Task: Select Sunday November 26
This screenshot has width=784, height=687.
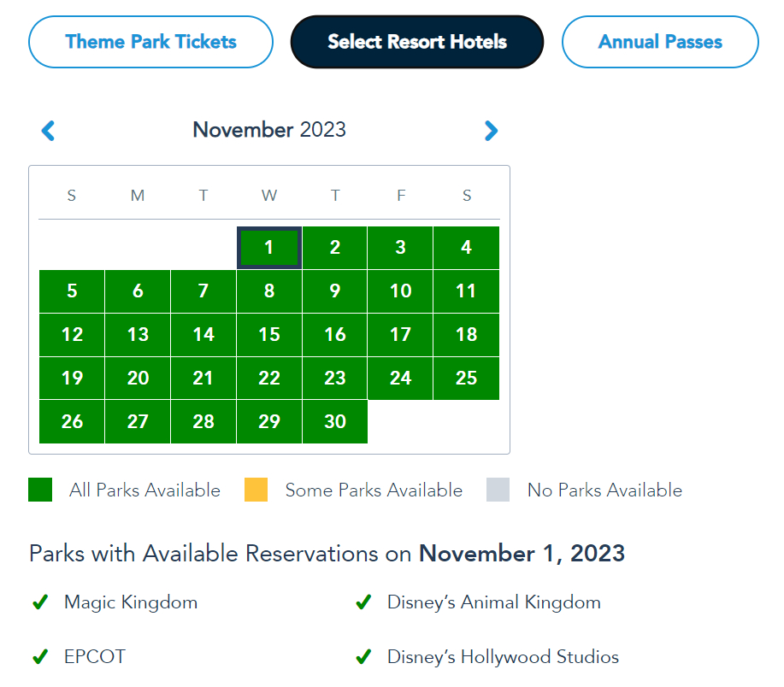Action: [x=72, y=422]
